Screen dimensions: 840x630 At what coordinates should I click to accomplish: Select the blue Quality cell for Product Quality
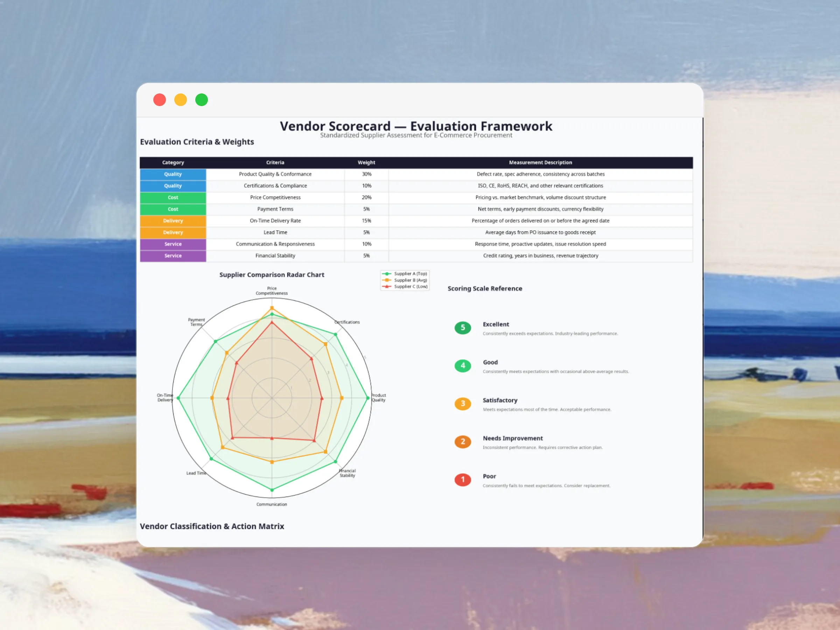[173, 174]
